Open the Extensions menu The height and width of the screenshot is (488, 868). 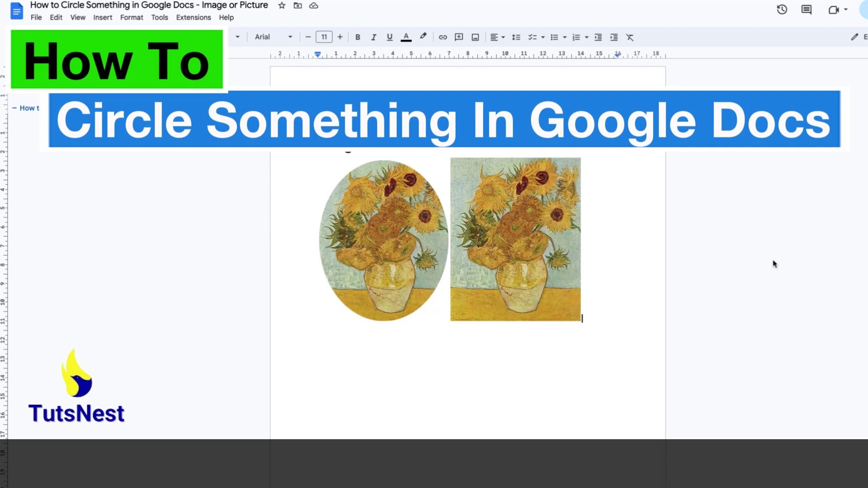[193, 17]
